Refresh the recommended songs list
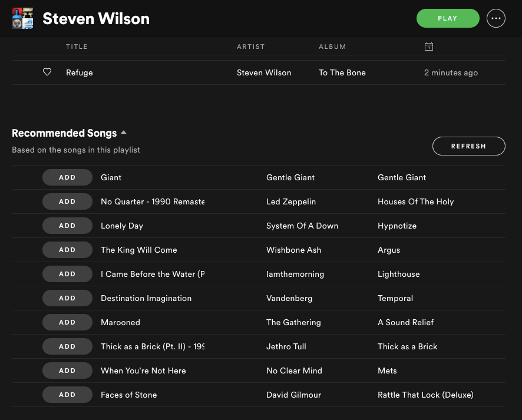Viewport: 522px width, 420px height. pos(469,146)
